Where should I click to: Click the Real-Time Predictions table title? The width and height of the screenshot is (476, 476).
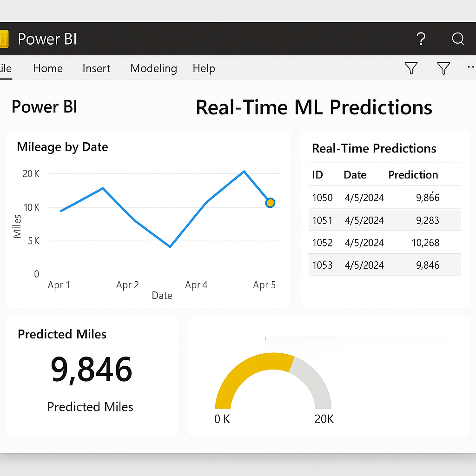point(374,148)
